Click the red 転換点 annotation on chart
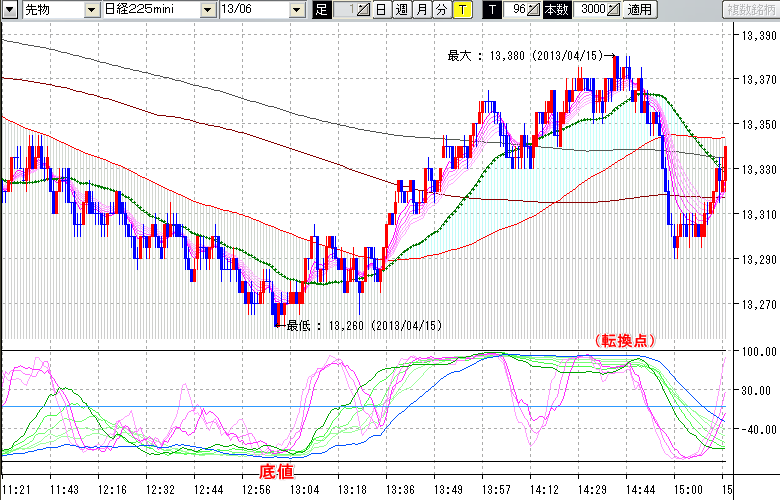780x500 pixels. [x=624, y=340]
